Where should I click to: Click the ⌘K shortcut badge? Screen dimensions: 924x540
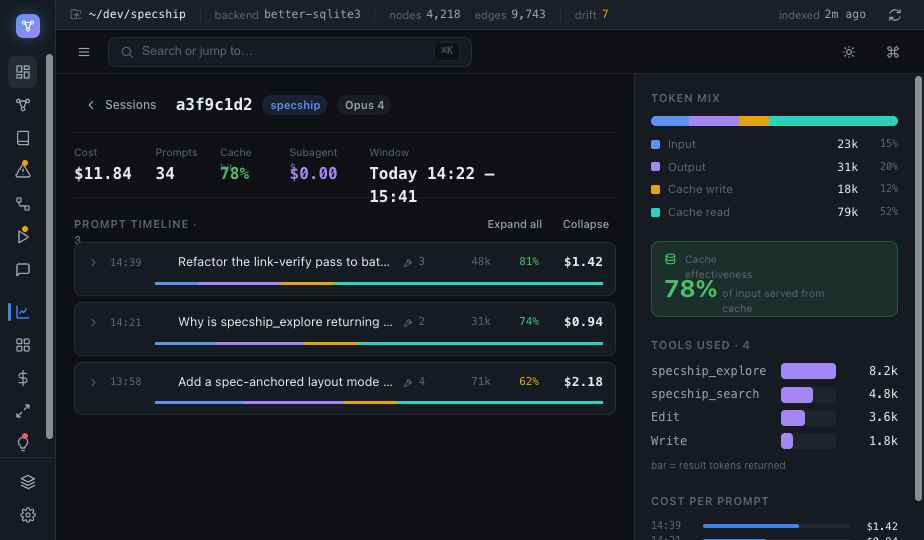[x=447, y=51]
